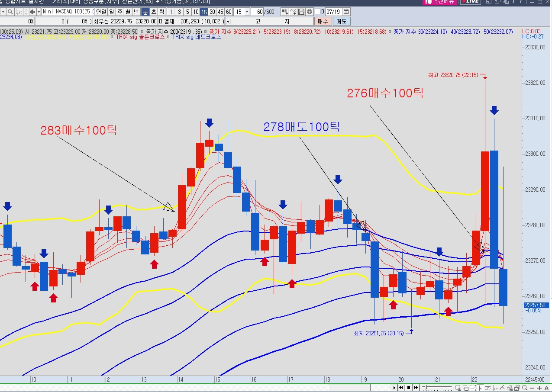
Task: Click the text A tool icon
Action: (547, 388)
